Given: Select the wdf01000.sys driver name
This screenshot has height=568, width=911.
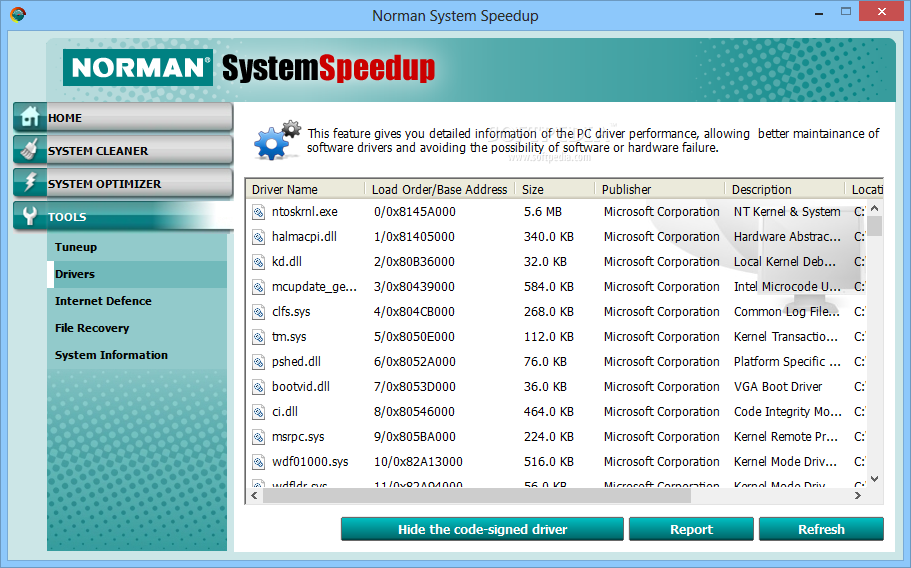Looking at the screenshot, I should (310, 462).
